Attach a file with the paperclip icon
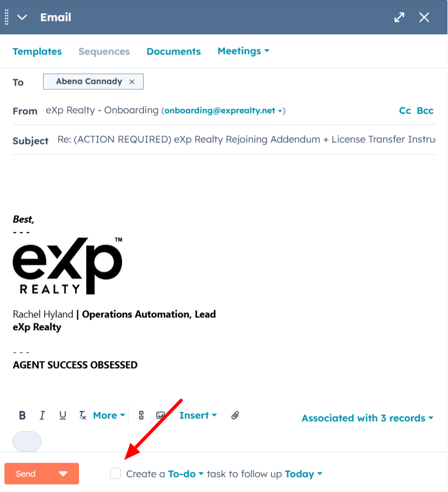Viewport: 448px width, 492px height. (235, 415)
